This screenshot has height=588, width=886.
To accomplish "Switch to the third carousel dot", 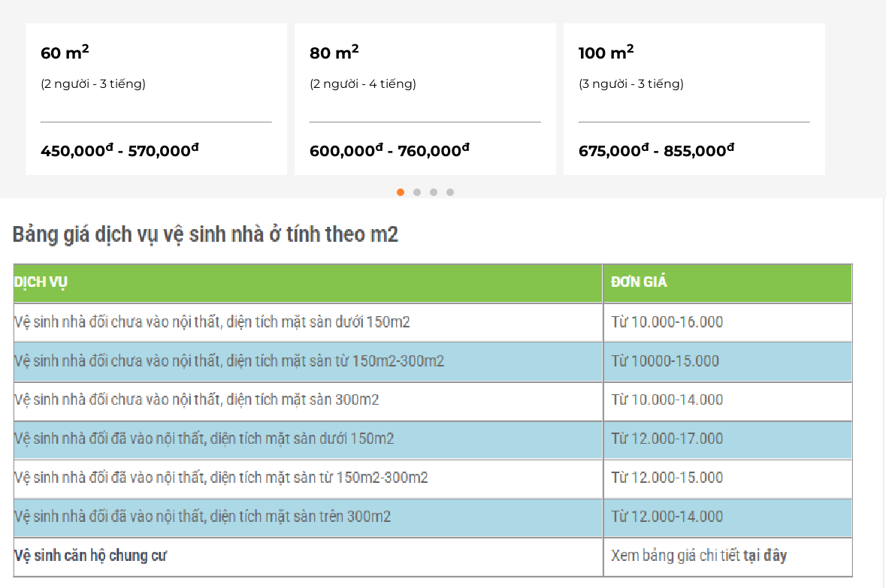I will (434, 192).
